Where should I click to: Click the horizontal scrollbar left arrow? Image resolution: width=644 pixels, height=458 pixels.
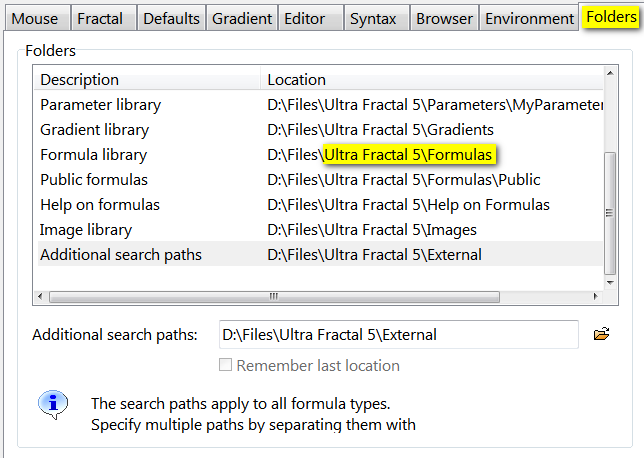coord(40,296)
